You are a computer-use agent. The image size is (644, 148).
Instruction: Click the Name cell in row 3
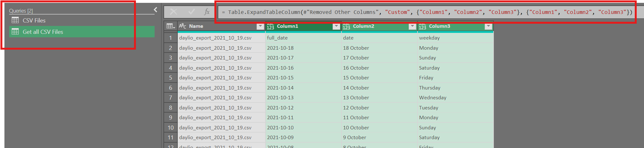click(x=221, y=58)
